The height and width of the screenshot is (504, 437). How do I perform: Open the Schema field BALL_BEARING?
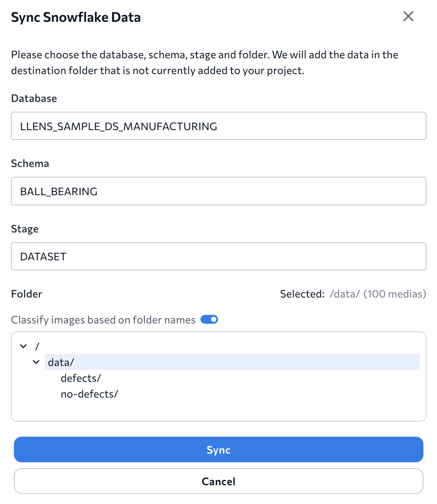(x=218, y=191)
